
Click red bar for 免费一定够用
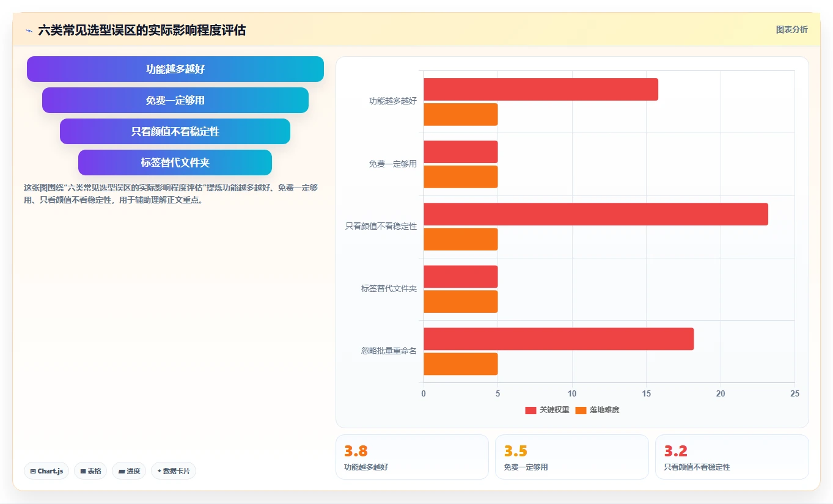coord(461,152)
